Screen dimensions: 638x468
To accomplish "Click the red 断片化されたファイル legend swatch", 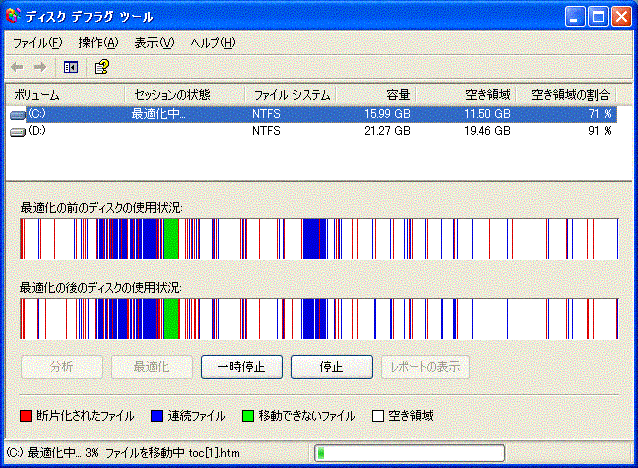I will coord(26,416).
